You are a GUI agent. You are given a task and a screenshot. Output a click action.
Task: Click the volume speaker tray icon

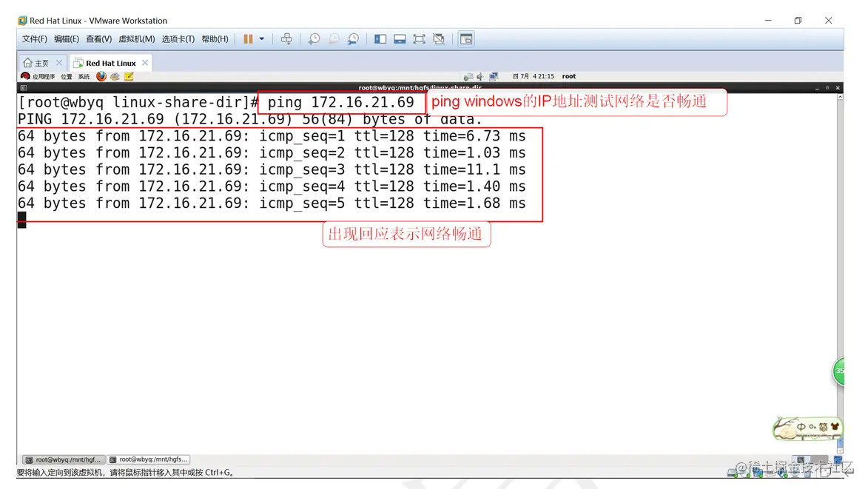click(x=480, y=76)
